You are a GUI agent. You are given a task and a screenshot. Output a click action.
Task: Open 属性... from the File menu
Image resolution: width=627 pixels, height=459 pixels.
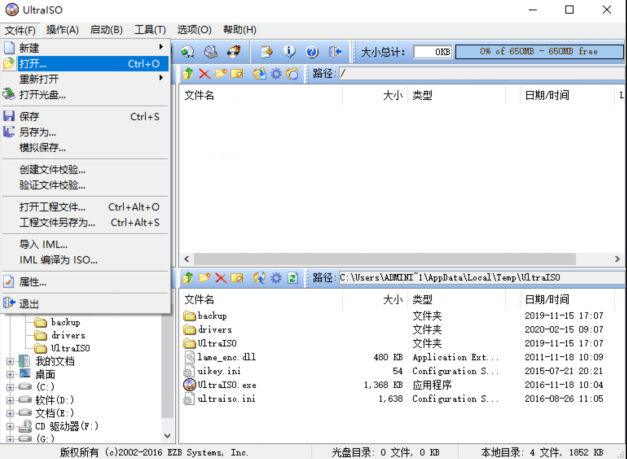tap(86, 282)
